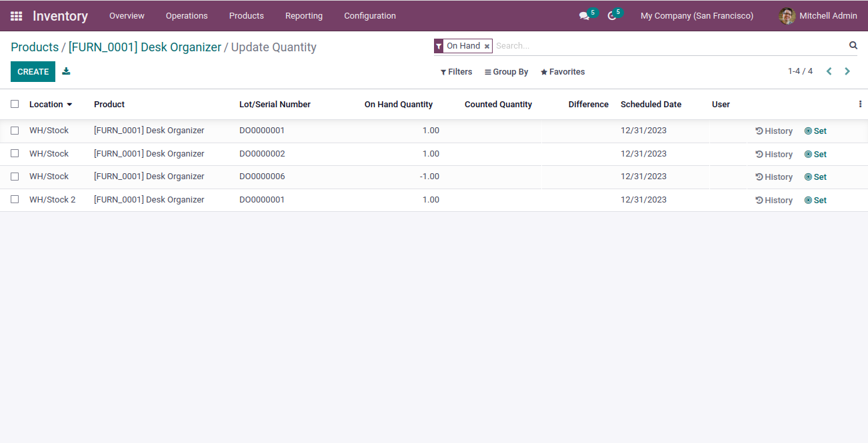
Task: Open Mitchell Admin user menu
Action: tap(818, 16)
